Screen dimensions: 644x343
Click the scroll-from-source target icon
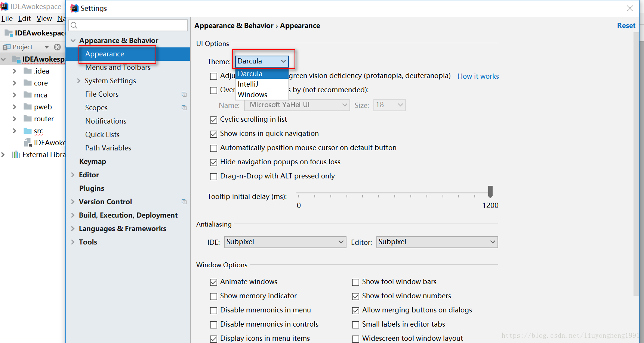57,47
